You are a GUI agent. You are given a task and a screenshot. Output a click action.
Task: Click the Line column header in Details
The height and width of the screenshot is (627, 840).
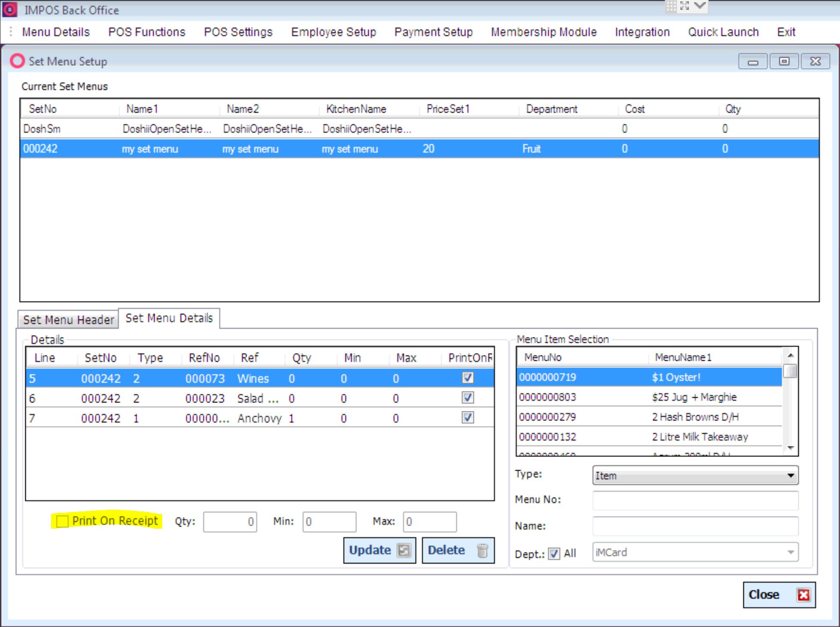(x=52, y=358)
